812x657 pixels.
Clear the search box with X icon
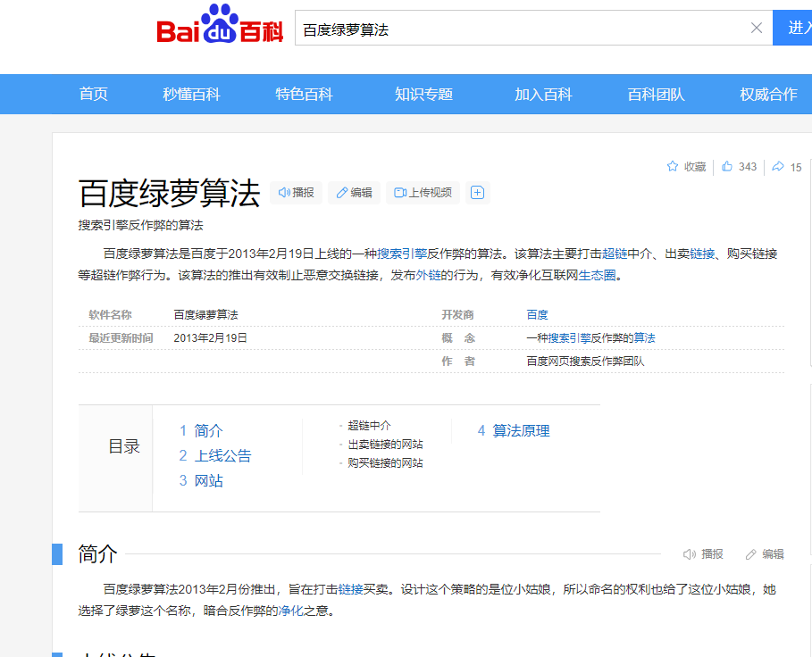point(756,28)
